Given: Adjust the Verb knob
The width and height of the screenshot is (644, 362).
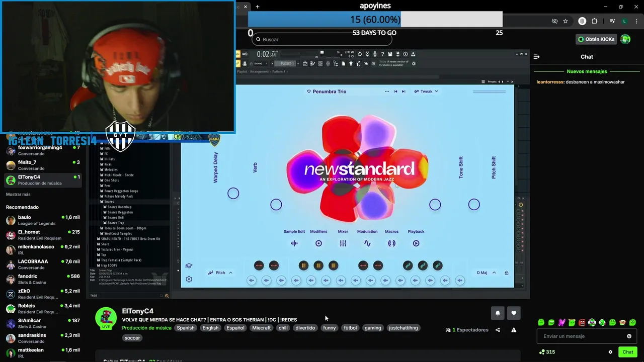Looking at the screenshot, I should [276, 205].
